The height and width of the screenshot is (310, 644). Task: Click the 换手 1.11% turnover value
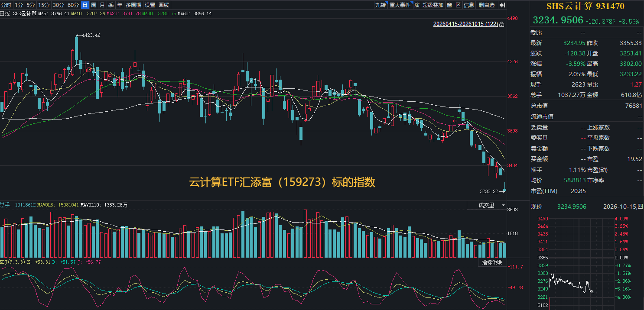(x=577, y=170)
